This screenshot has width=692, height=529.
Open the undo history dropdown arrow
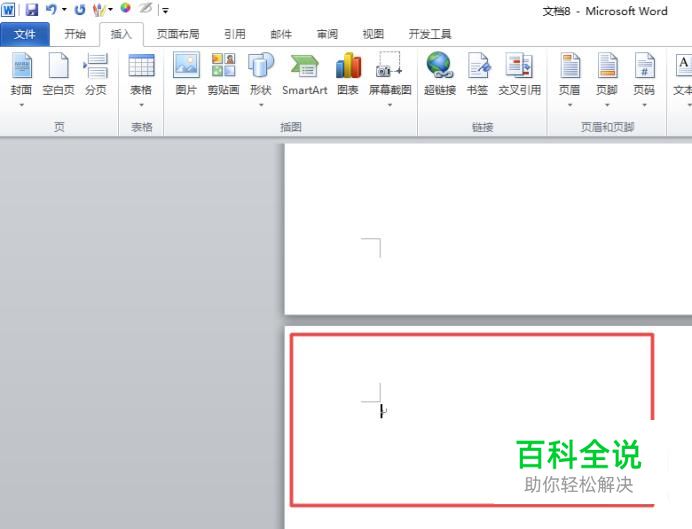click(x=64, y=9)
